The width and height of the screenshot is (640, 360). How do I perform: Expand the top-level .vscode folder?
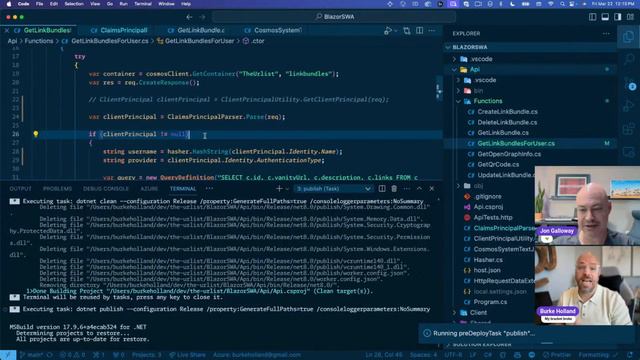454,59
